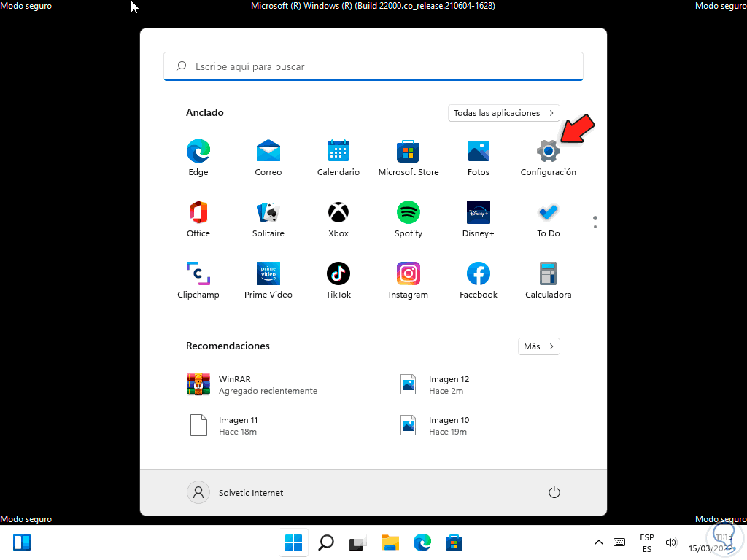Open Solvetic Internet user account menu
This screenshot has height=560, width=747.
click(236, 492)
